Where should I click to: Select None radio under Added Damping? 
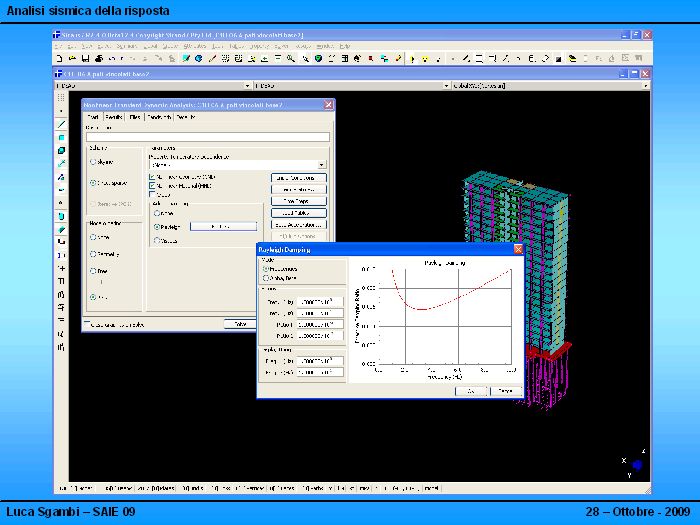point(157,213)
